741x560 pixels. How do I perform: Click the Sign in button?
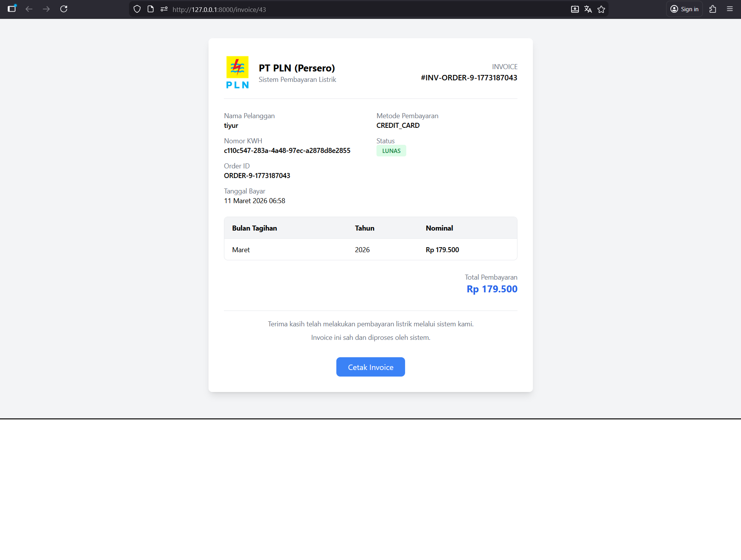(684, 9)
